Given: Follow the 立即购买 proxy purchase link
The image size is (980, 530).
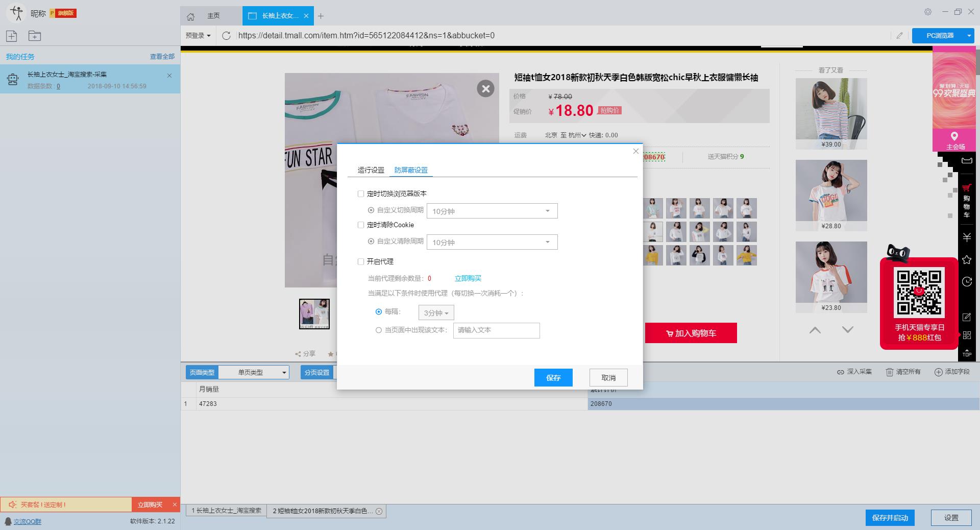Looking at the screenshot, I should click(x=468, y=278).
